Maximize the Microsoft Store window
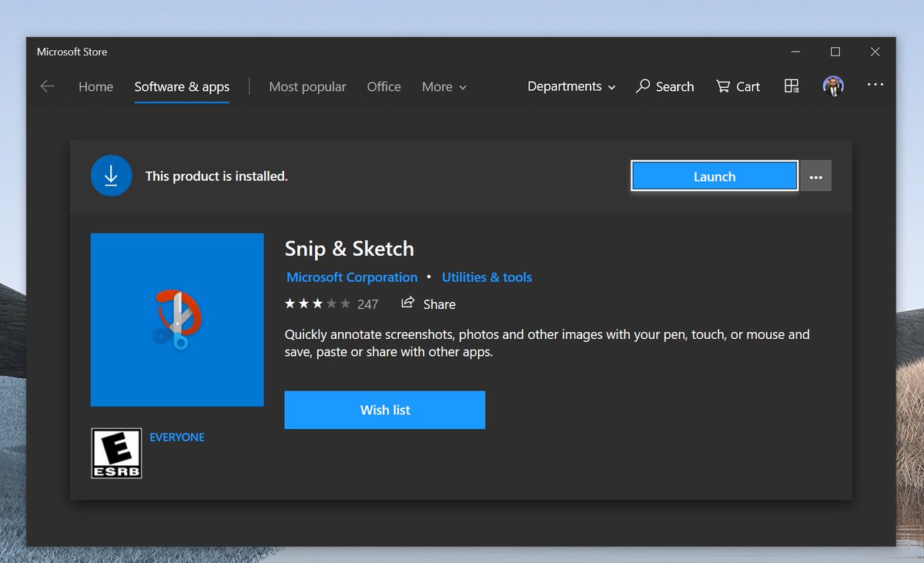924x563 pixels. tap(835, 52)
